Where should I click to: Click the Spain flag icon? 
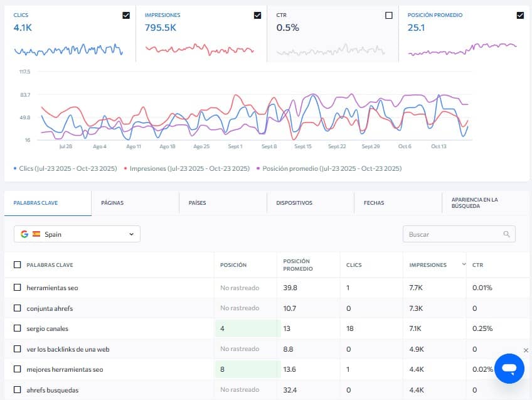[36, 234]
